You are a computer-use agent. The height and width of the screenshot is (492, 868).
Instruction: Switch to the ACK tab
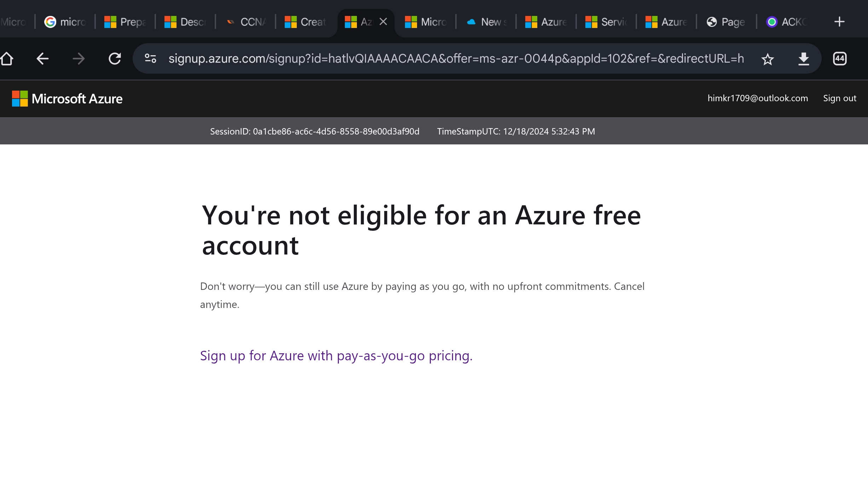[x=787, y=22]
